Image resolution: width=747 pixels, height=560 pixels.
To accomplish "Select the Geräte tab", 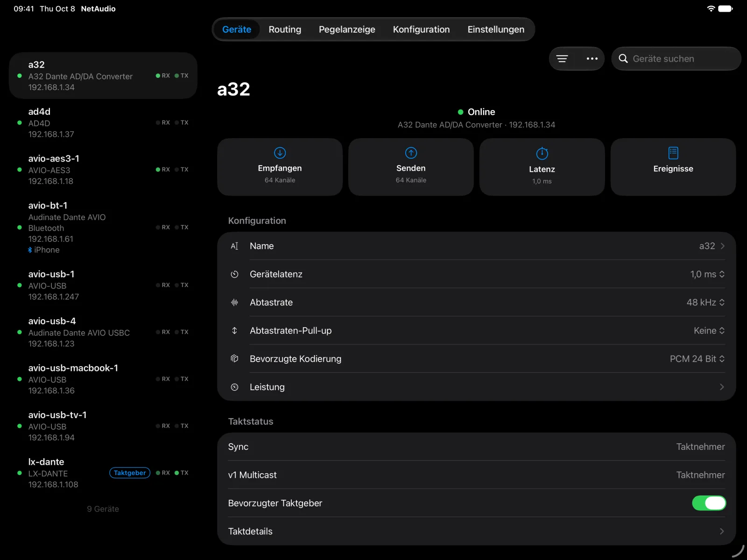I will click(x=237, y=29).
